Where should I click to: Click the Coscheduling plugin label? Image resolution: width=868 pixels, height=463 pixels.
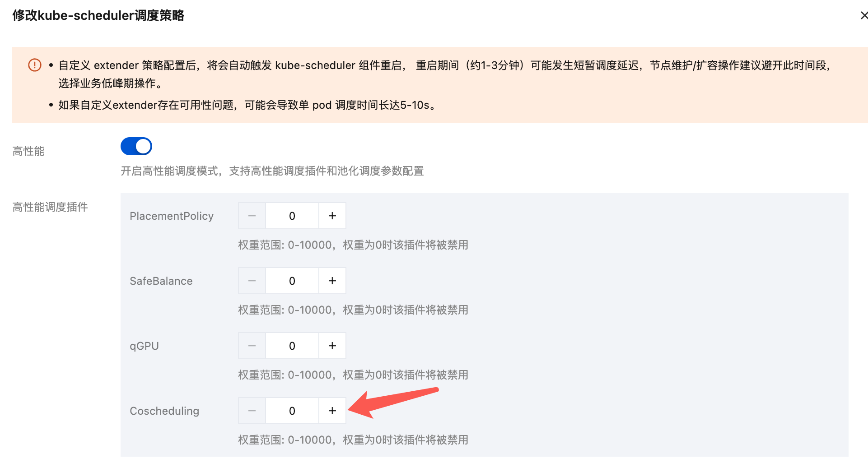click(164, 411)
